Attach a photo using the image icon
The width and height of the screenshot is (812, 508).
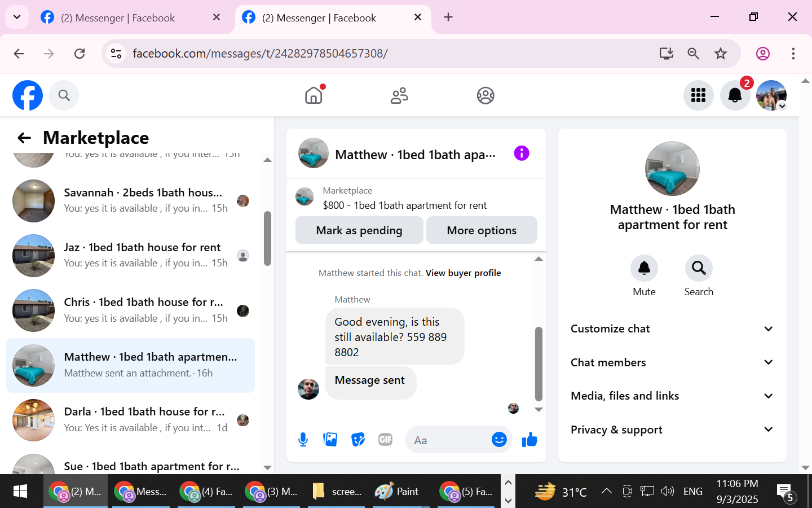330,439
